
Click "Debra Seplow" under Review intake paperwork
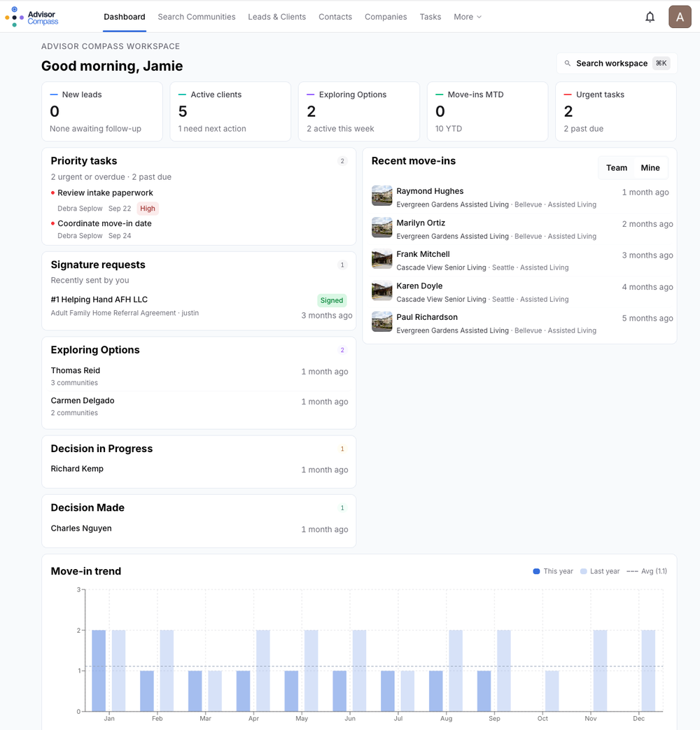tap(80, 209)
